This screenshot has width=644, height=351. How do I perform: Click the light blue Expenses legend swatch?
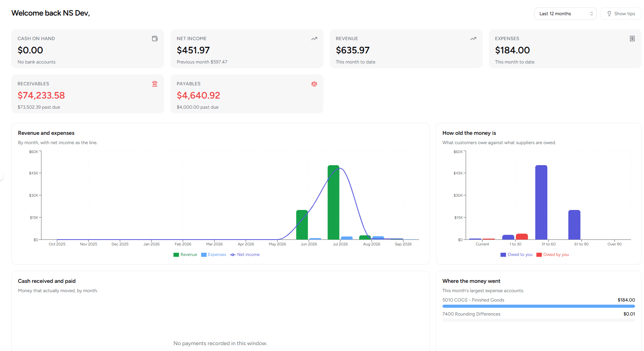204,255
